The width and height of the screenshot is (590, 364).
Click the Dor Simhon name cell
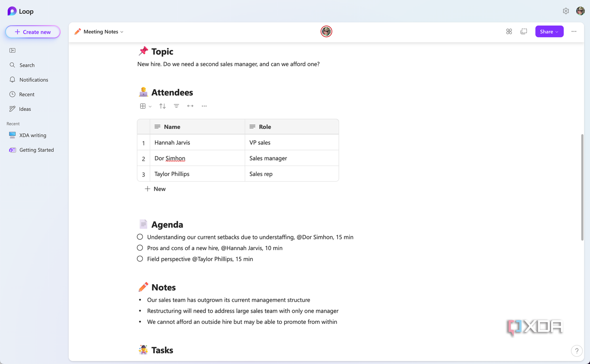[x=197, y=158]
